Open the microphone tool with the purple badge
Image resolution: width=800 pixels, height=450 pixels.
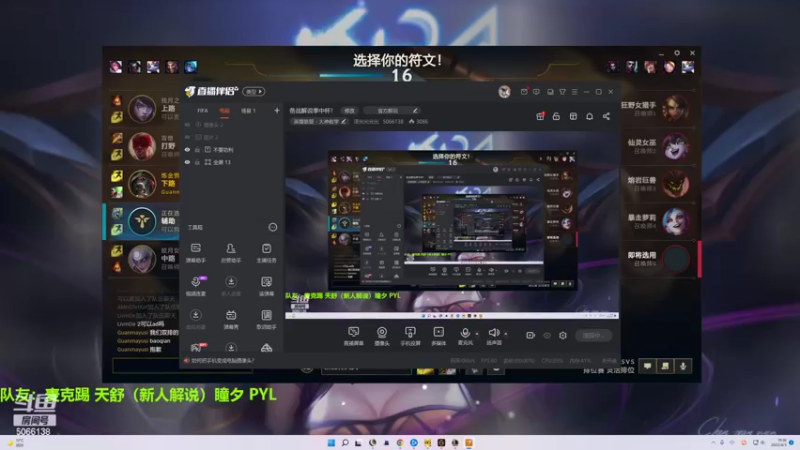tap(196, 286)
